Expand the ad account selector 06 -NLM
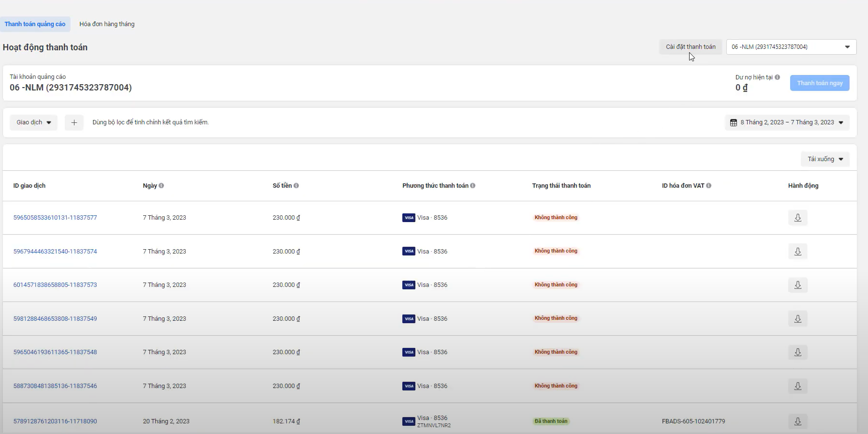868x434 pixels. pyautogui.click(x=791, y=47)
